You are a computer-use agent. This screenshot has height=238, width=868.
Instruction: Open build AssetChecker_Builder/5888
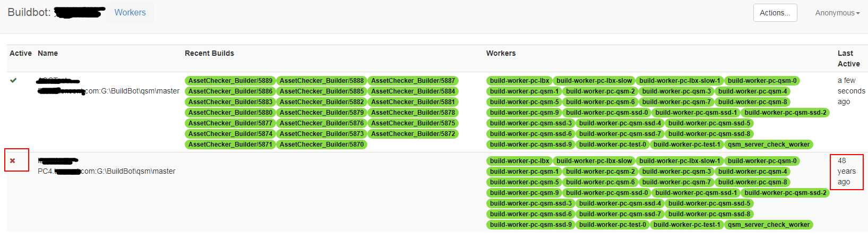322,81
